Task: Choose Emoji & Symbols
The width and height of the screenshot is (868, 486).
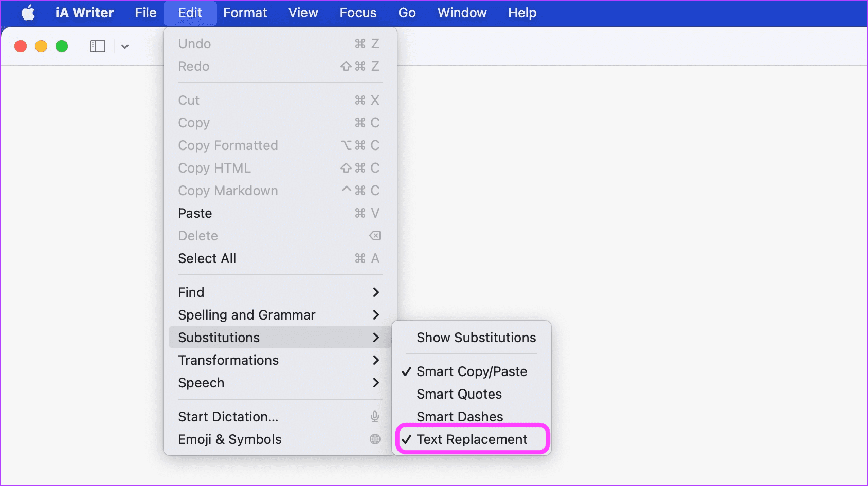Action: (x=280, y=439)
